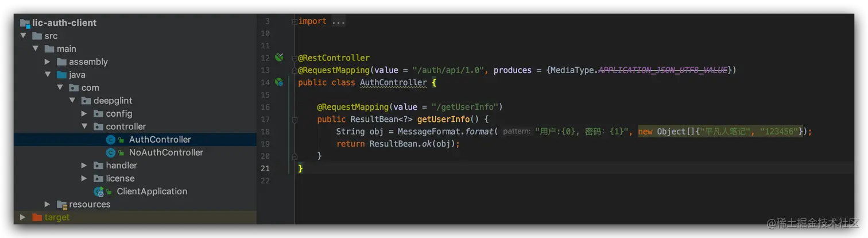Click the assembly folder icon
This screenshot has width=868, height=238.
click(61, 62)
